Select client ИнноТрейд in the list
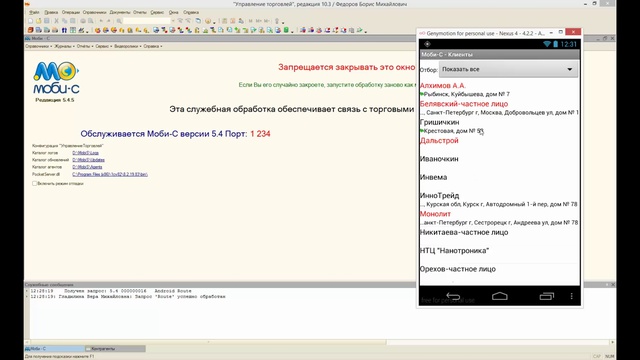 click(x=500, y=200)
